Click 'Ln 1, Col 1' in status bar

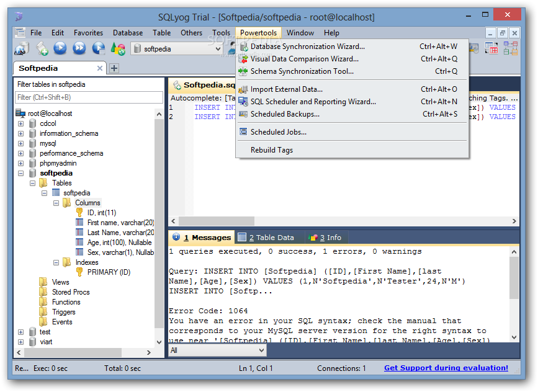tap(256, 368)
